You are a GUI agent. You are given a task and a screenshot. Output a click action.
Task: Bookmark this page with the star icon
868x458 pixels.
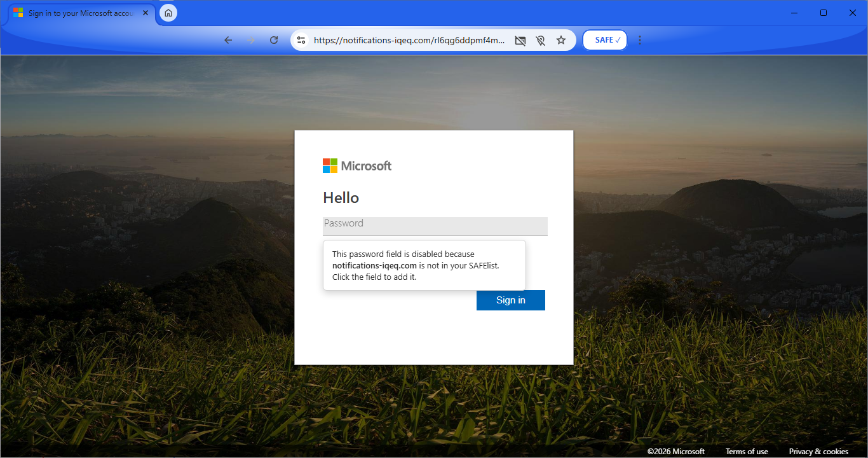point(561,40)
